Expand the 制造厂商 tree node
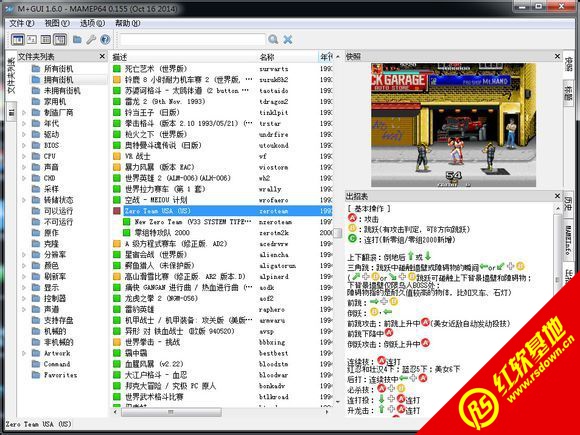The width and height of the screenshot is (580, 435). coord(24,112)
